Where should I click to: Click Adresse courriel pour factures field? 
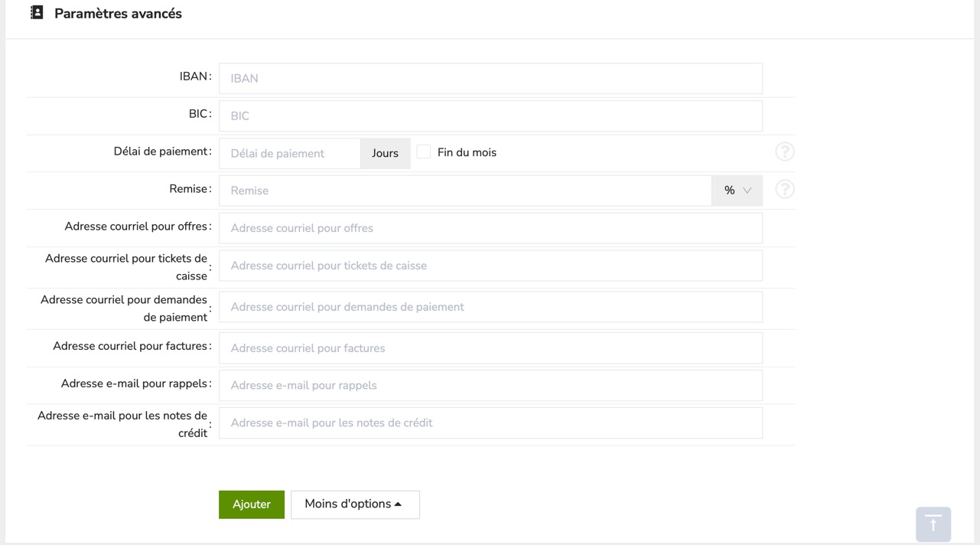click(490, 348)
